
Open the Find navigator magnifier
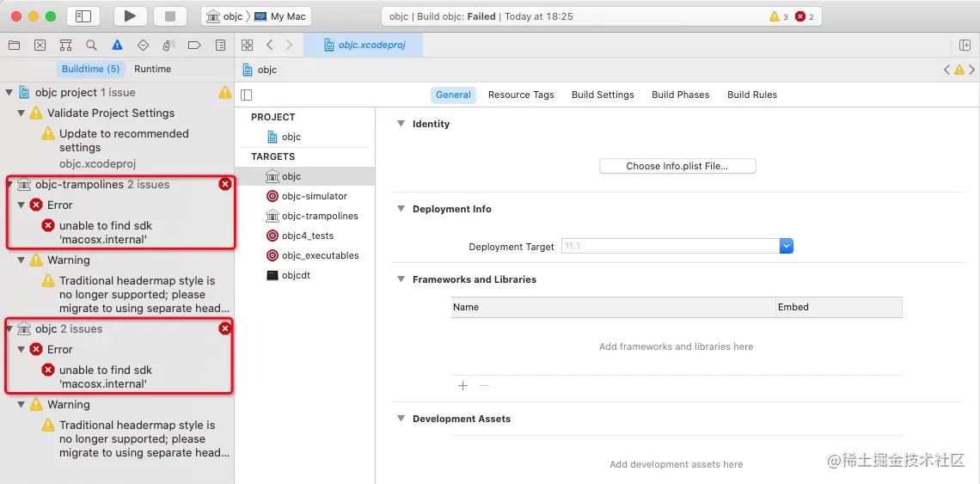(91, 45)
